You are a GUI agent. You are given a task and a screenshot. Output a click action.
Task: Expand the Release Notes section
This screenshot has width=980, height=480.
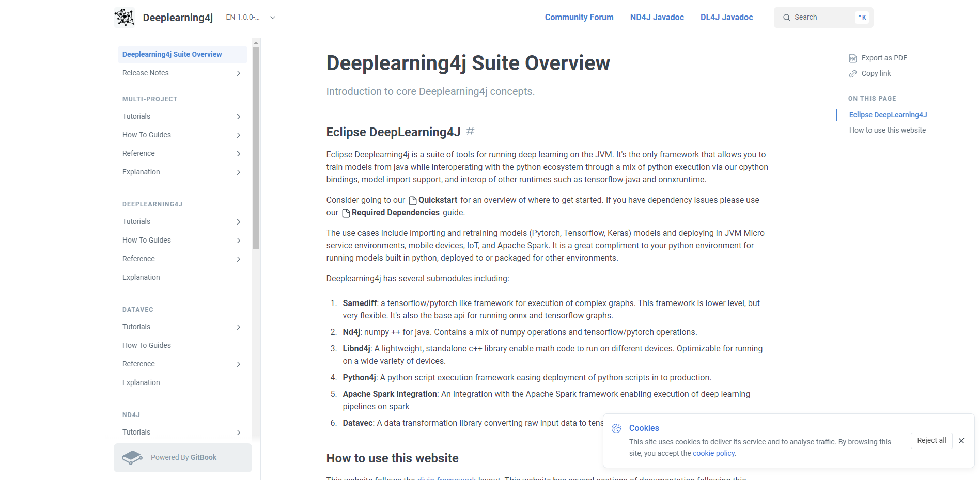click(x=239, y=73)
